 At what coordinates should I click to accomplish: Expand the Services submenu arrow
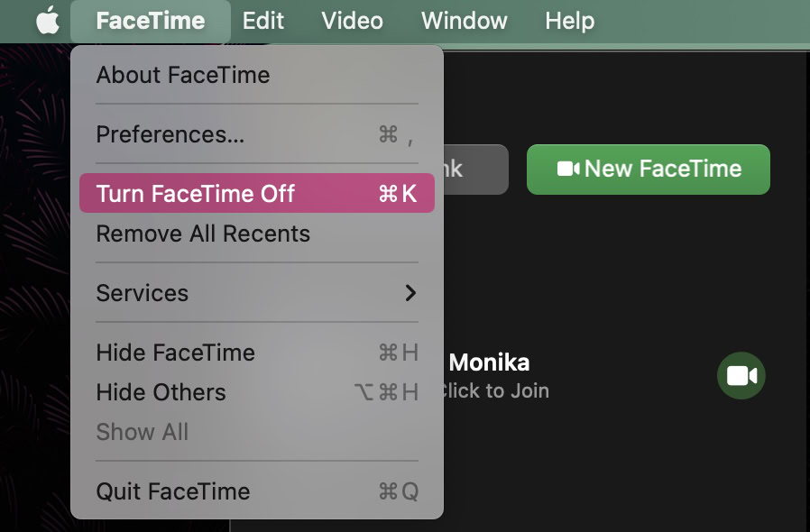pyautogui.click(x=410, y=293)
